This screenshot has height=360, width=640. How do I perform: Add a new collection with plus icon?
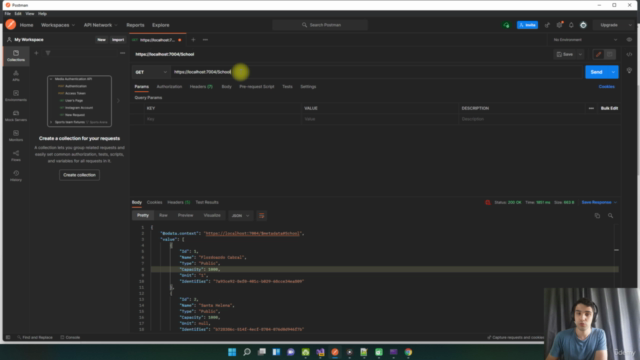point(36,53)
